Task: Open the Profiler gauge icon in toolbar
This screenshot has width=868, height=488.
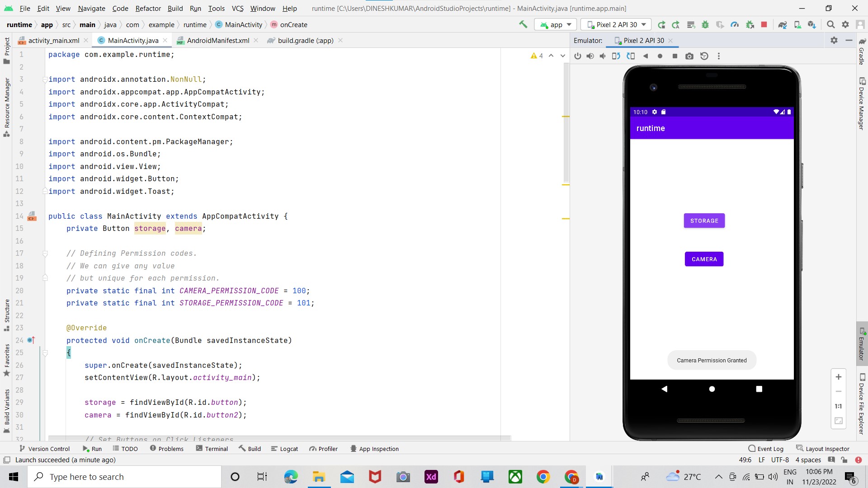Action: [735, 24]
